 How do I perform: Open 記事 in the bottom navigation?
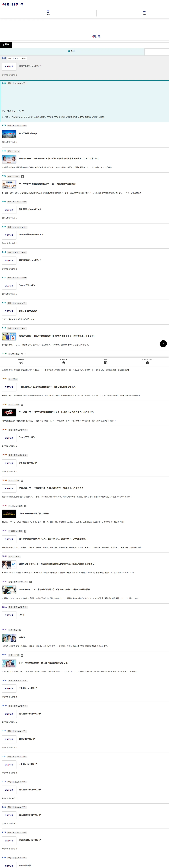(x=106, y=362)
